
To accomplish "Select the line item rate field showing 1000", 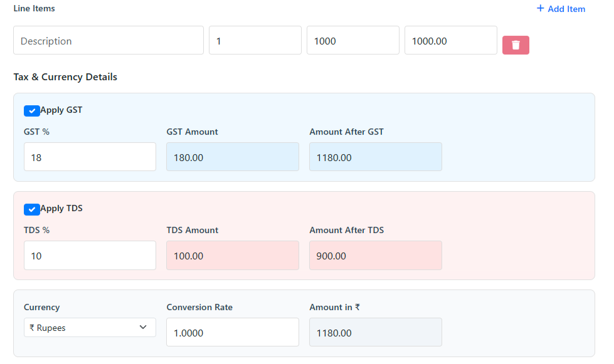I will click(x=352, y=41).
